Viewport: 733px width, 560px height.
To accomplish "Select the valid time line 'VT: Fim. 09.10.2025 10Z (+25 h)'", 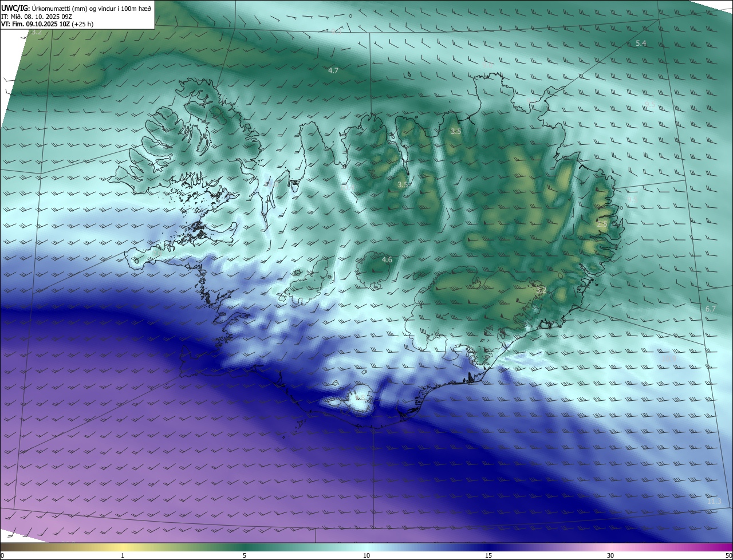I will pos(47,24).
